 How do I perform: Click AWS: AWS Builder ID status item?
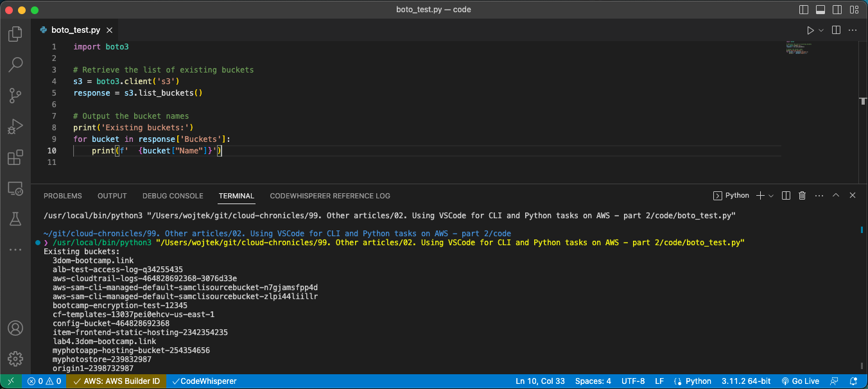117,381
